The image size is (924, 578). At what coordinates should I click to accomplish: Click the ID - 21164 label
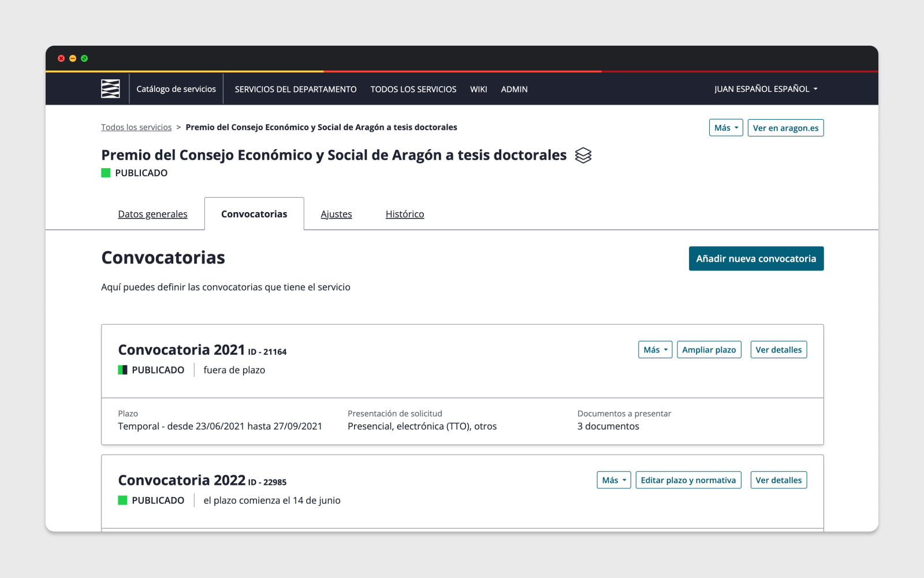click(267, 351)
